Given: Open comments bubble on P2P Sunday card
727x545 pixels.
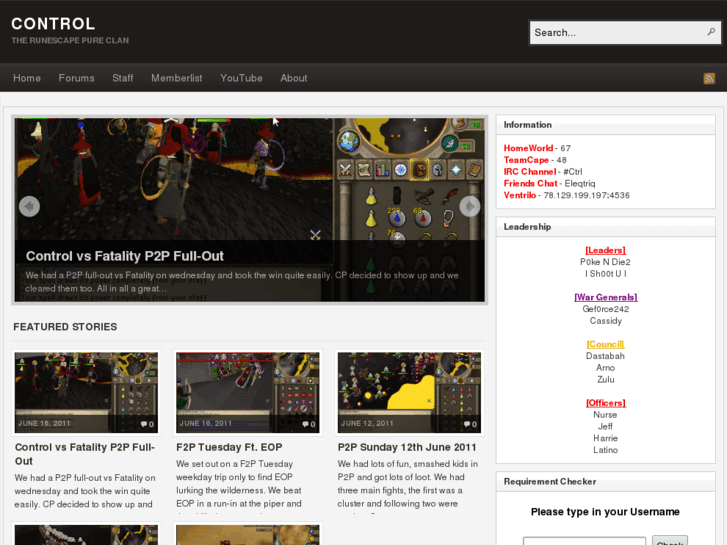Looking at the screenshot, I should pyautogui.click(x=470, y=424).
